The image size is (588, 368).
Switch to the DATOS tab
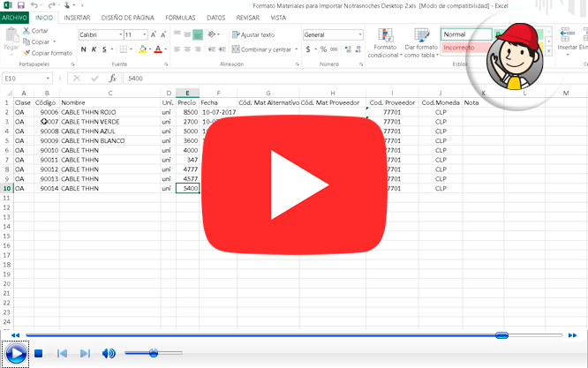click(216, 18)
